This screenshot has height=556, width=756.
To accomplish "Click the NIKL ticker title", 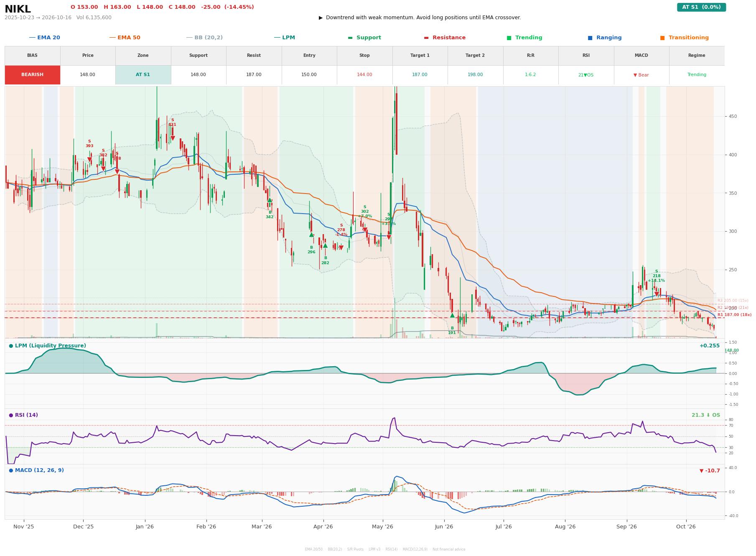I will pos(18,9).
